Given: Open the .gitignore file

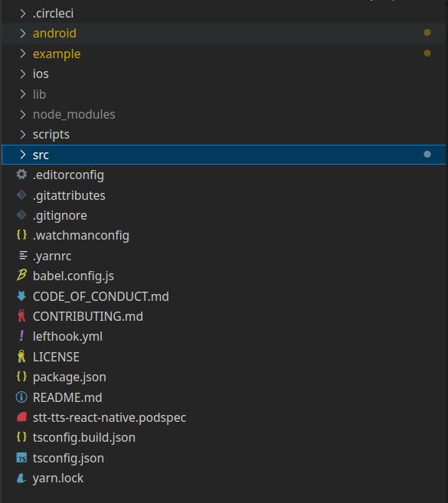Looking at the screenshot, I should point(60,216).
